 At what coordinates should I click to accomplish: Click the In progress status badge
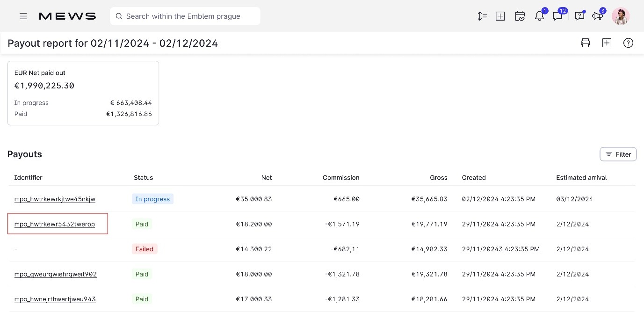pos(152,199)
